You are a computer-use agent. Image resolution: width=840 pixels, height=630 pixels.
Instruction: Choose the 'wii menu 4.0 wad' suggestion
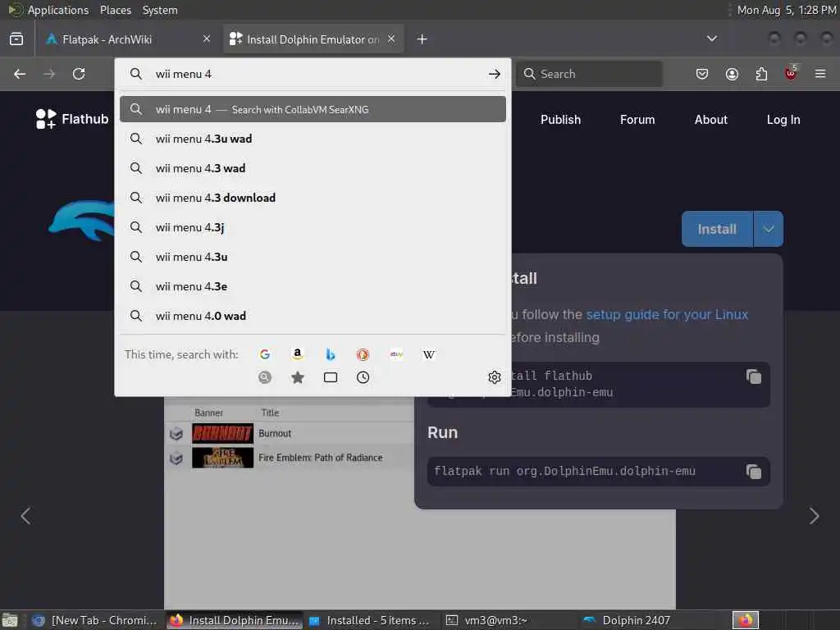point(313,316)
